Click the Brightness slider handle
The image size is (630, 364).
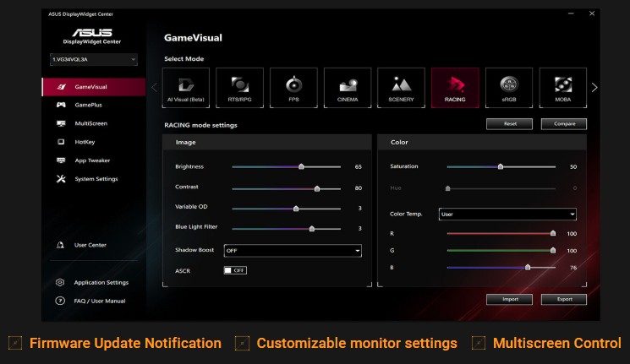tap(301, 167)
